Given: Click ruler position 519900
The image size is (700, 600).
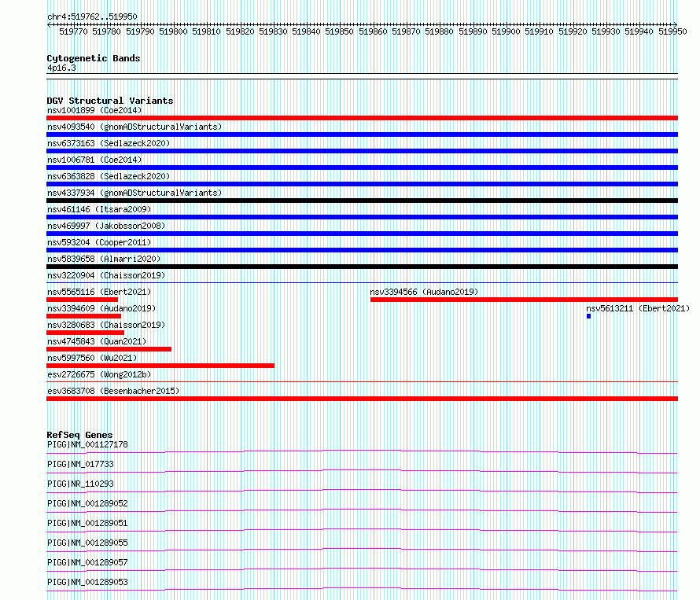Looking at the screenshot, I should (506, 31).
